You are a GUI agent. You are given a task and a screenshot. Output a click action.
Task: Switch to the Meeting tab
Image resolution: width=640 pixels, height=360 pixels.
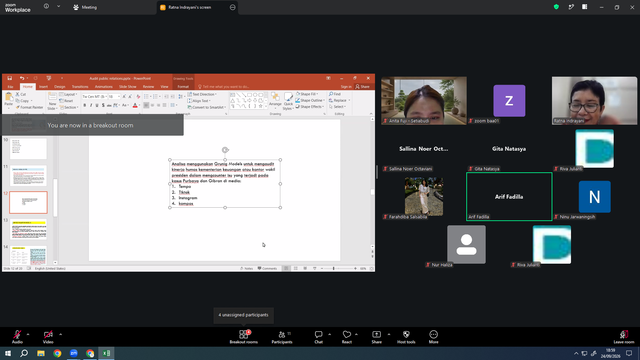click(85, 7)
